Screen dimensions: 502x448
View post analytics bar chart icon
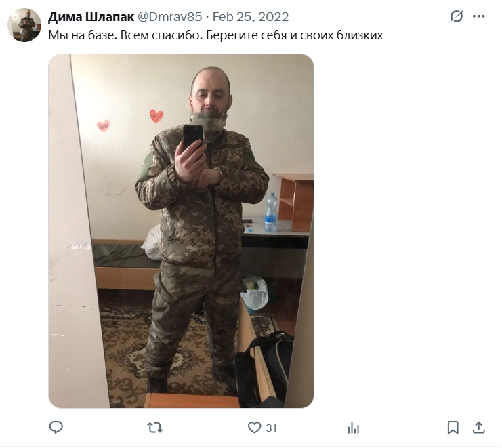[354, 428]
